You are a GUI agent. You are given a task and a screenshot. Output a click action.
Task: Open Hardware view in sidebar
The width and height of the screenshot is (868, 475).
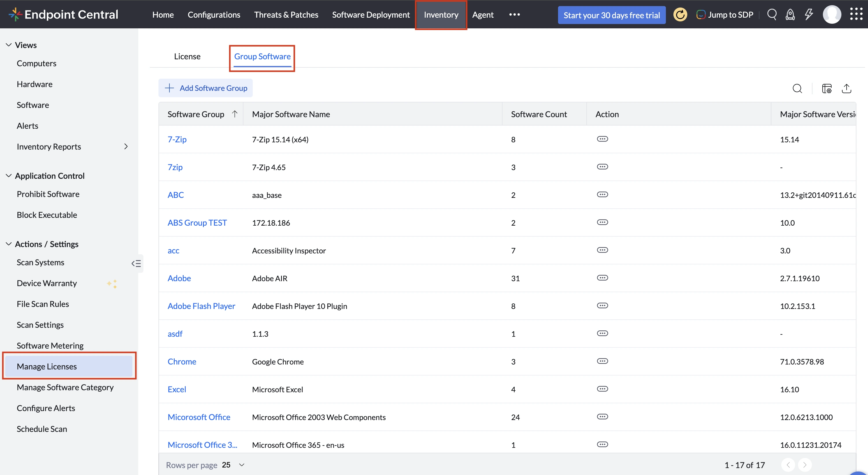coord(34,84)
